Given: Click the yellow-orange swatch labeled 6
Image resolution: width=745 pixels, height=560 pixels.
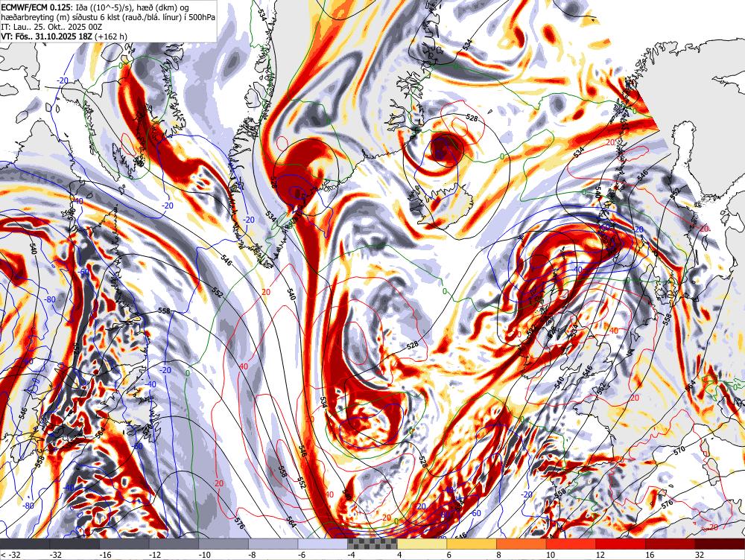Looking at the screenshot, I should [472, 544].
